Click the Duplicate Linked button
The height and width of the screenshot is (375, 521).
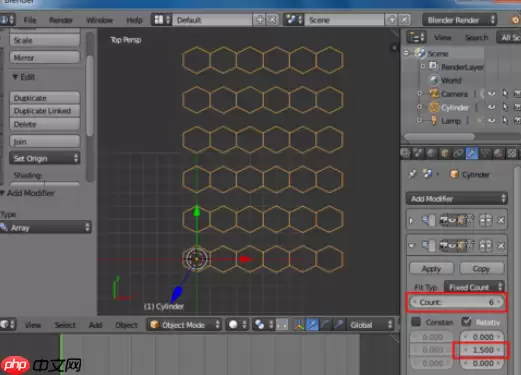[45, 111]
